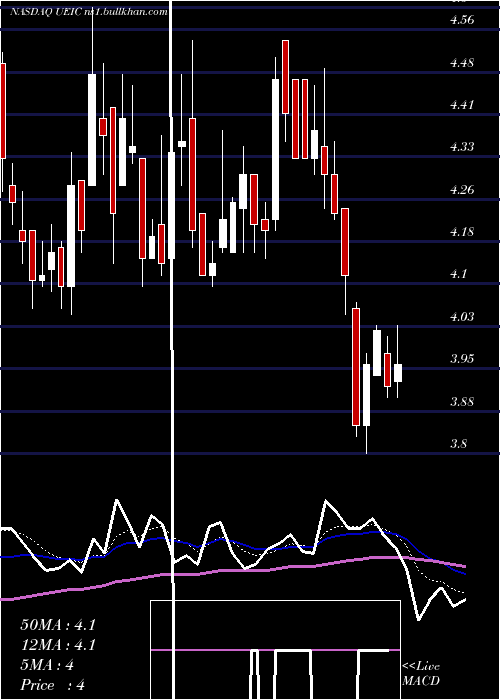Click the Price : 4 readout
Image resolution: width=500 pixels, height=700 pixels.
[x=52, y=685]
